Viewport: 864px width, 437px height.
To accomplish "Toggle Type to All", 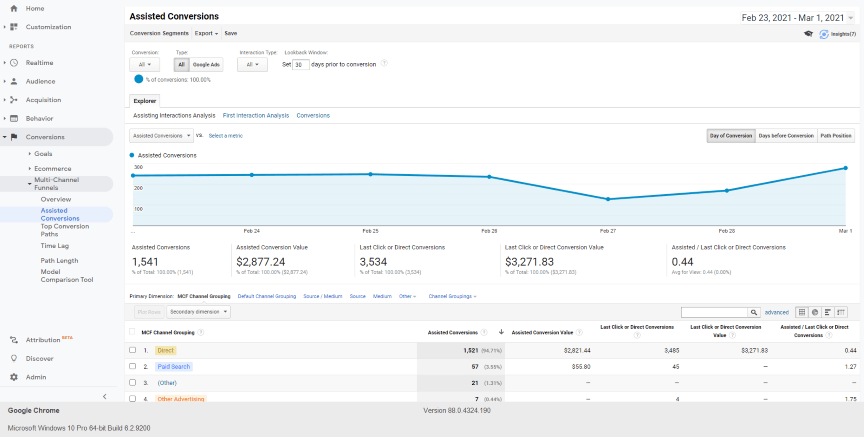I will pos(181,64).
